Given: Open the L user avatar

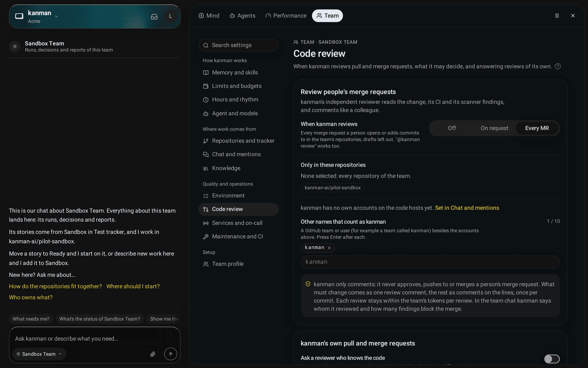Looking at the screenshot, I should coord(171,16).
